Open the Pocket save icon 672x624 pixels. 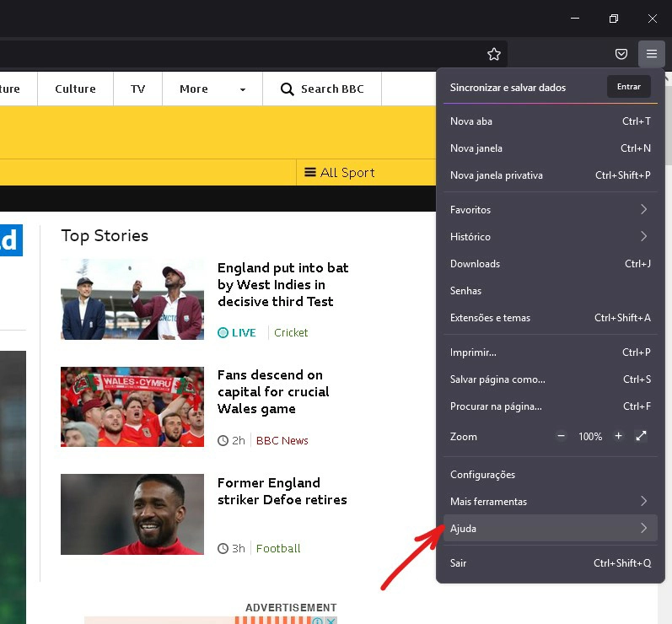(x=621, y=54)
